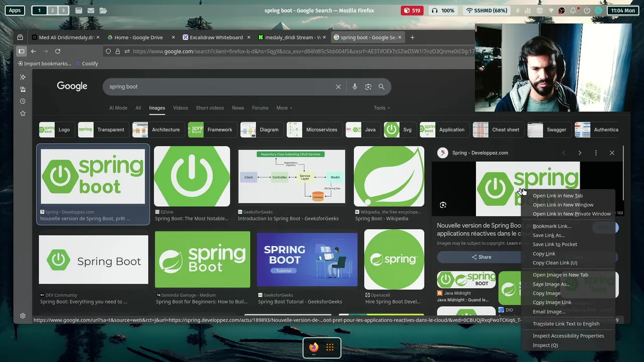Open the GeeksforGeeks Spring Boot Tutorial thumbnail
Screen dimensions: 644x362
point(307,260)
